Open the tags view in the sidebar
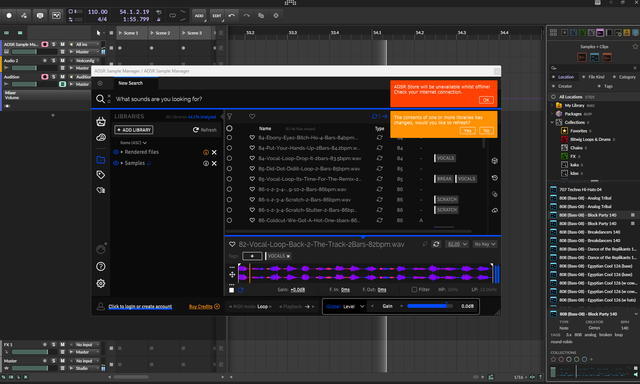 [x=100, y=175]
